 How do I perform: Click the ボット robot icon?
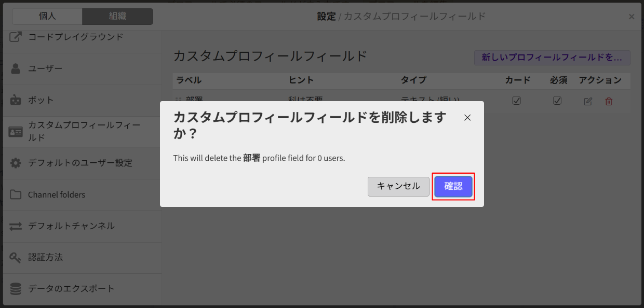(x=16, y=100)
